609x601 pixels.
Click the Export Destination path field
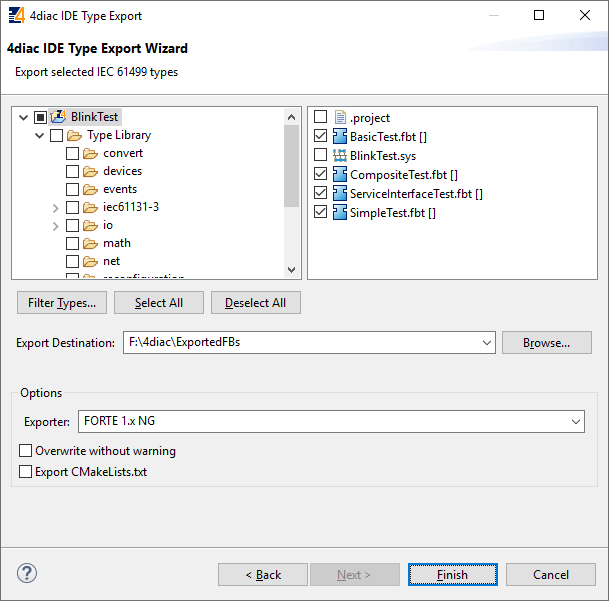tap(300, 343)
